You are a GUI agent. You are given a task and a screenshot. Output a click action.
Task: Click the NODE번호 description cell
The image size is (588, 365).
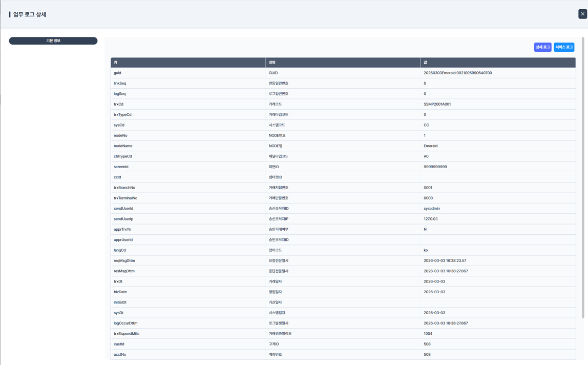[343, 135]
